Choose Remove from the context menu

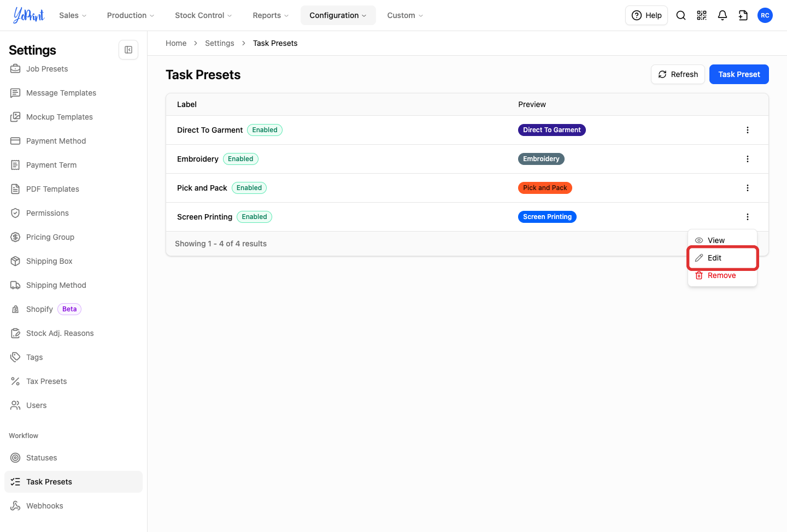point(723,275)
